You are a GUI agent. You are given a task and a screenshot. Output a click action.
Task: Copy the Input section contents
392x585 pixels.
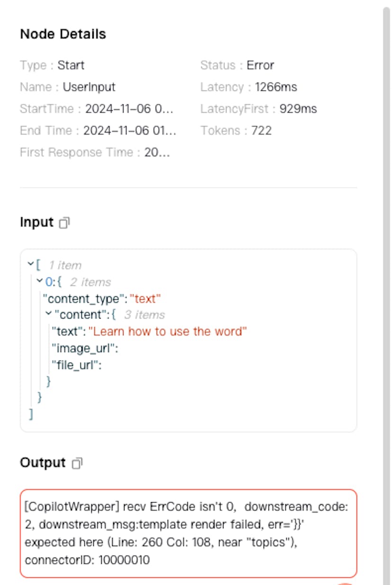click(64, 222)
